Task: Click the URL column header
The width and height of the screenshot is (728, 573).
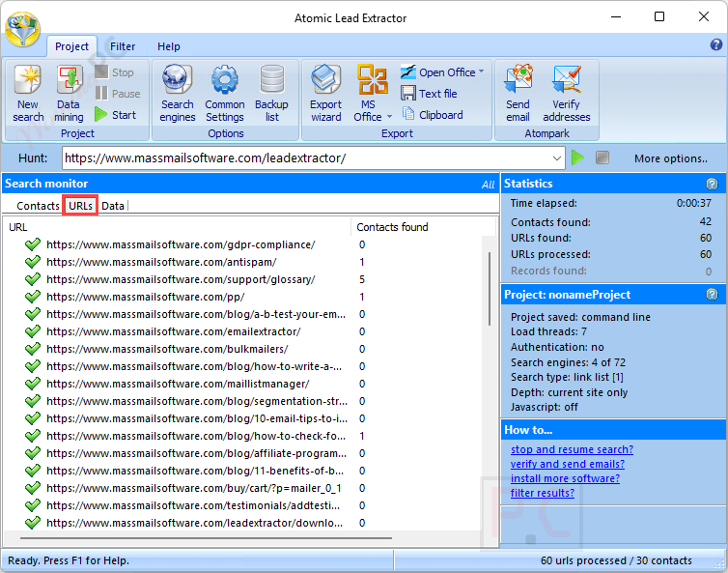Action: tap(177, 227)
